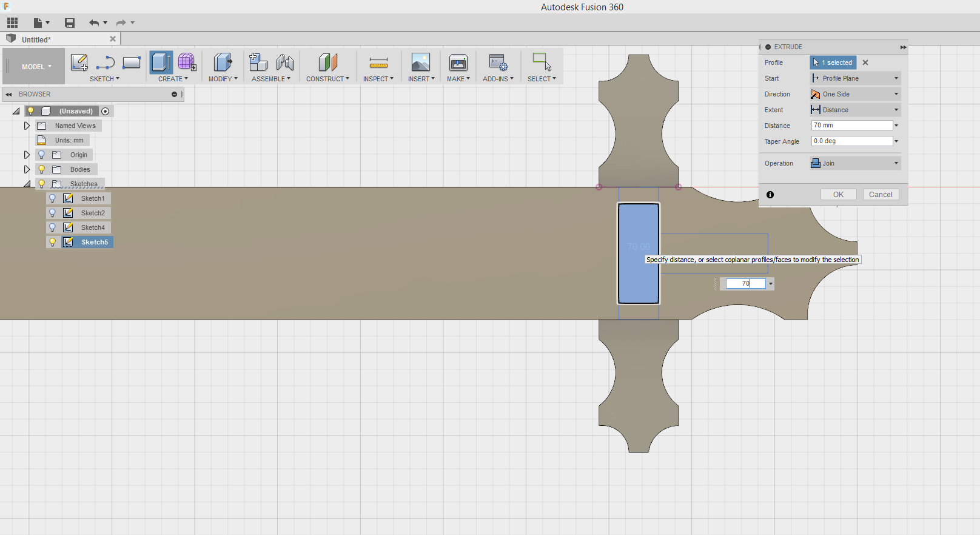Open the CREATE menu
980x535 pixels.
tap(173, 79)
